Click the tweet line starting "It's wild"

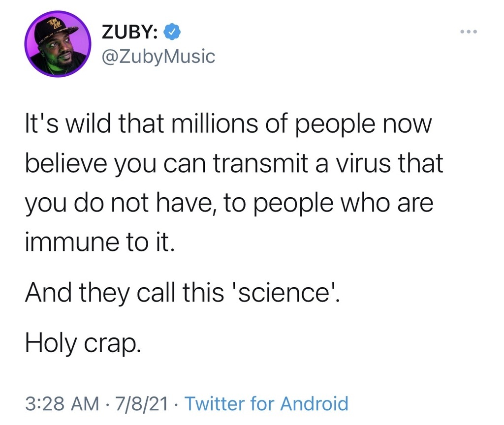pos(228,124)
